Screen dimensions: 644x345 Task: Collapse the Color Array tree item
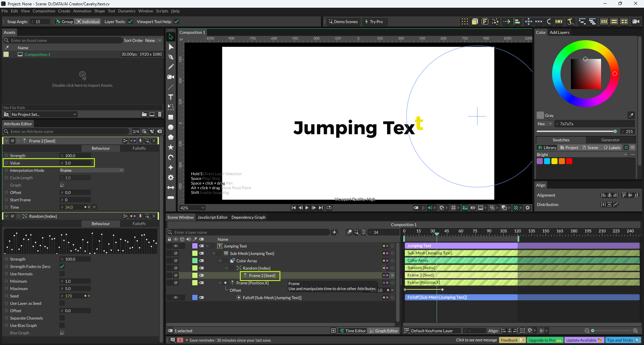click(220, 261)
